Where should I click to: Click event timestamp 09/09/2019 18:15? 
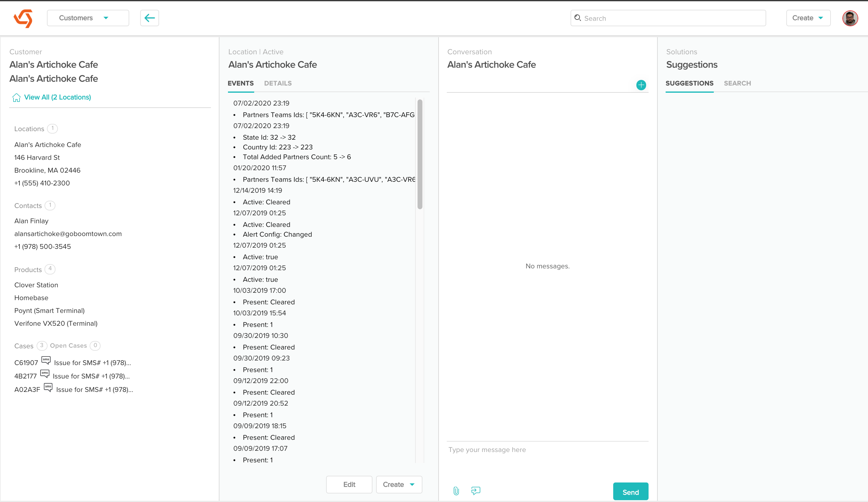(260, 426)
